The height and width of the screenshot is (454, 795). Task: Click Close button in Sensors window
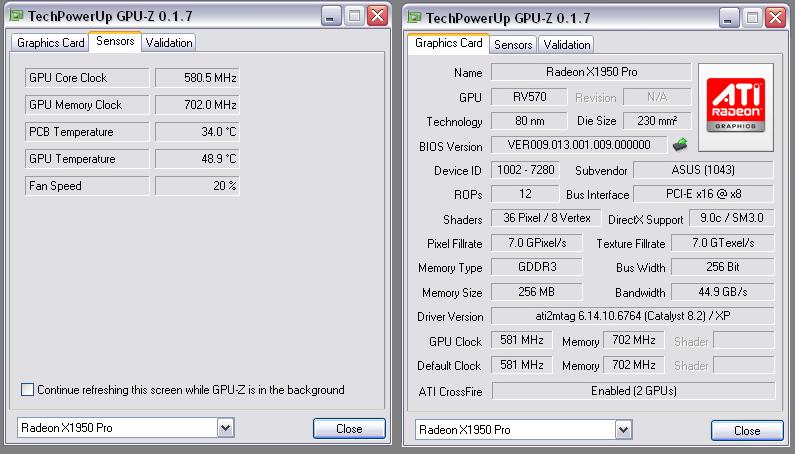click(x=349, y=429)
